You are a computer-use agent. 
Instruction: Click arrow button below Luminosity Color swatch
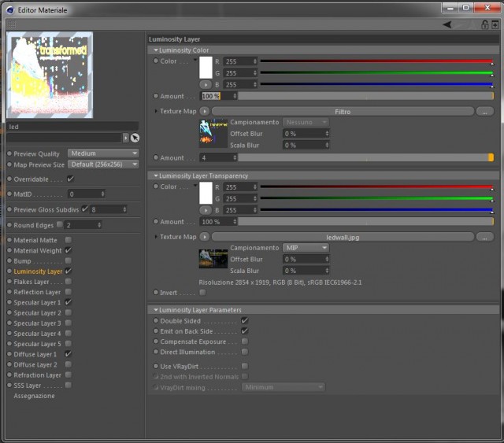click(206, 85)
